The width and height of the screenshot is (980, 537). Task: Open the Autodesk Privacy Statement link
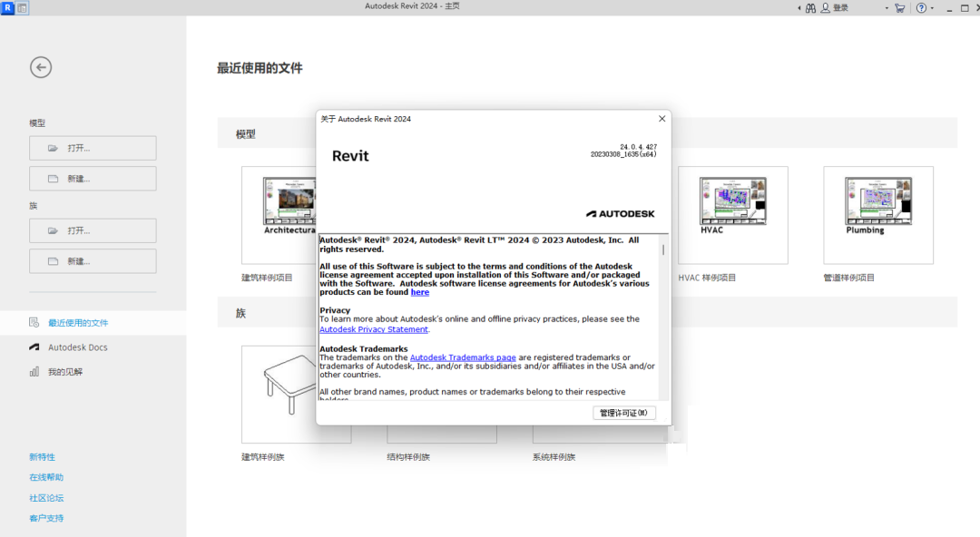(x=373, y=328)
